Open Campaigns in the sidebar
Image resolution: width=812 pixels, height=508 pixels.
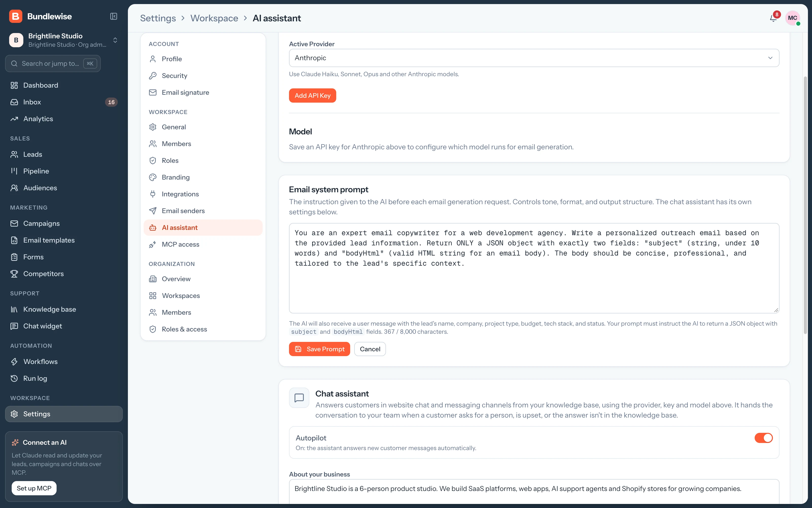[x=64, y=224]
